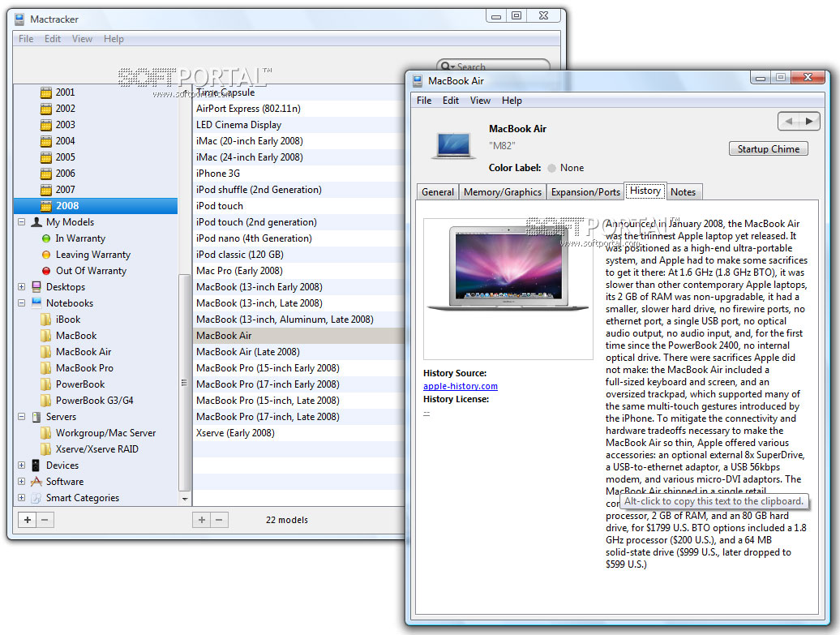Open Help menu in Mactracker window
The image size is (840, 635).
(x=114, y=39)
